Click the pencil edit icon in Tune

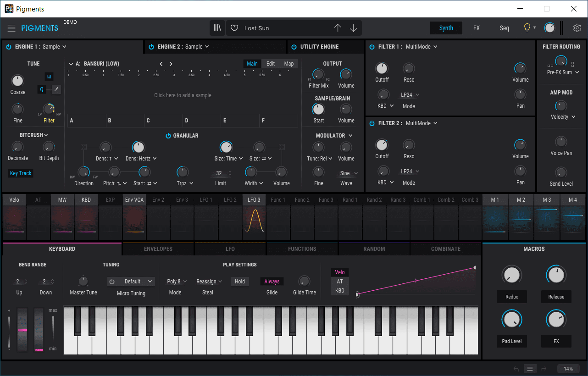pos(56,89)
